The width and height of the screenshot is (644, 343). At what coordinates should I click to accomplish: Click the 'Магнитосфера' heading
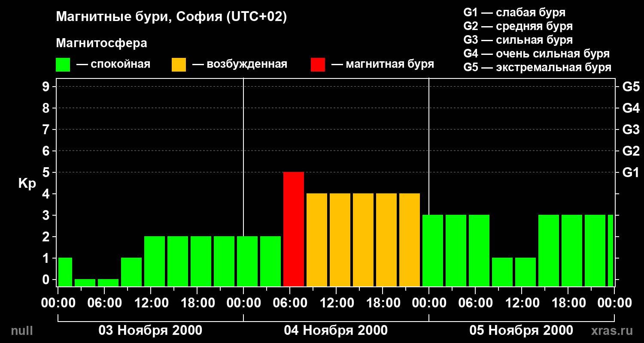[x=101, y=43]
